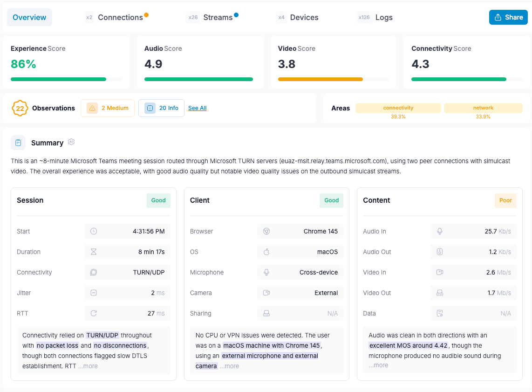Switch to the Connections tab
Screen dimensions: 532x392
120,17
